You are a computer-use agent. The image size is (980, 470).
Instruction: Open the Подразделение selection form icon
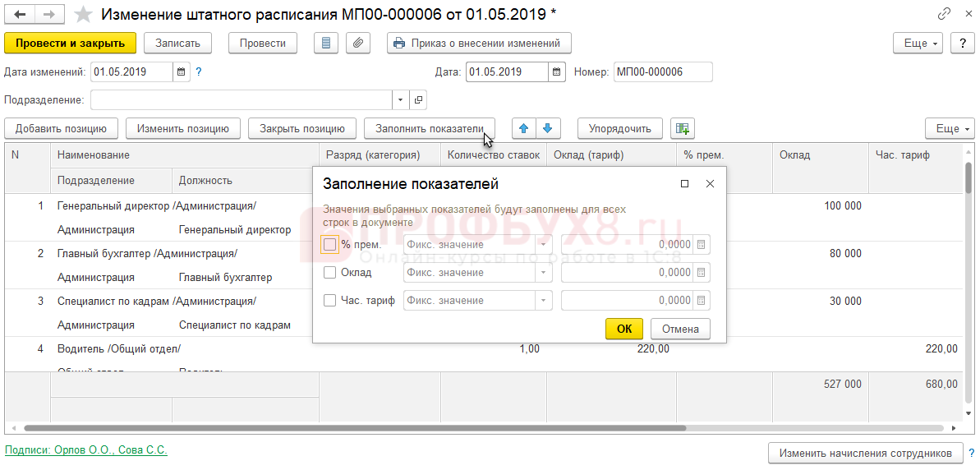click(x=418, y=99)
